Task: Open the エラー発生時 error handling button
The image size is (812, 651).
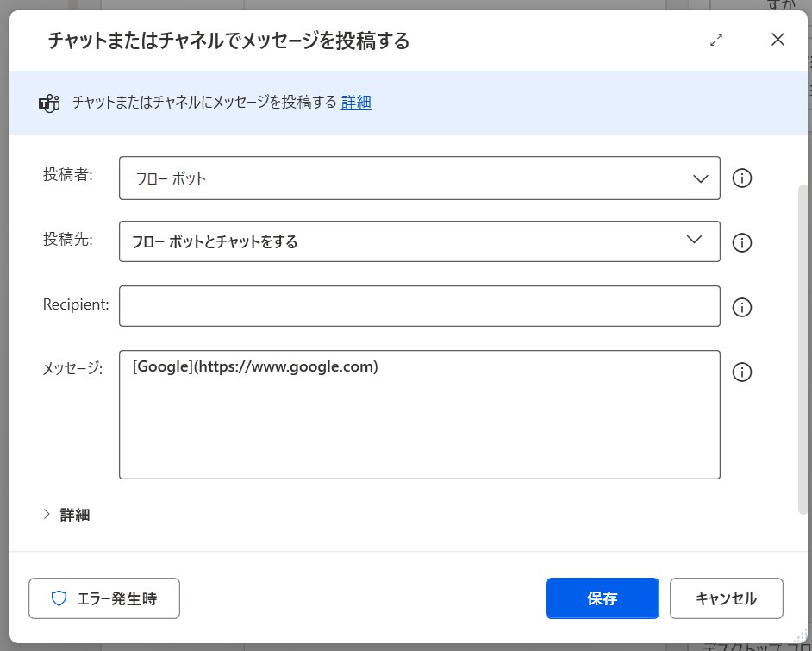Action: [104, 598]
